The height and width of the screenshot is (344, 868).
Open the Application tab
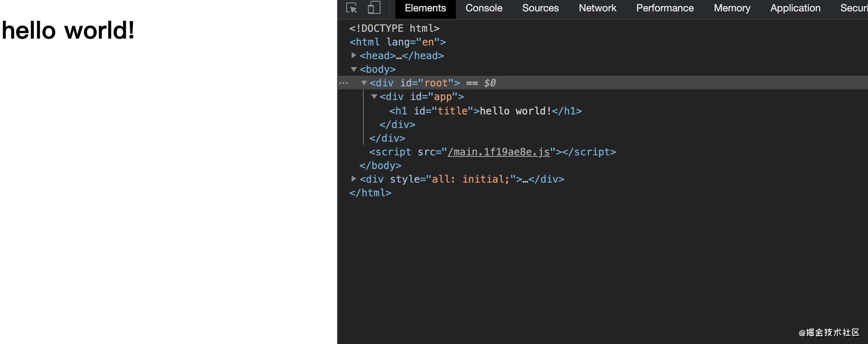795,8
